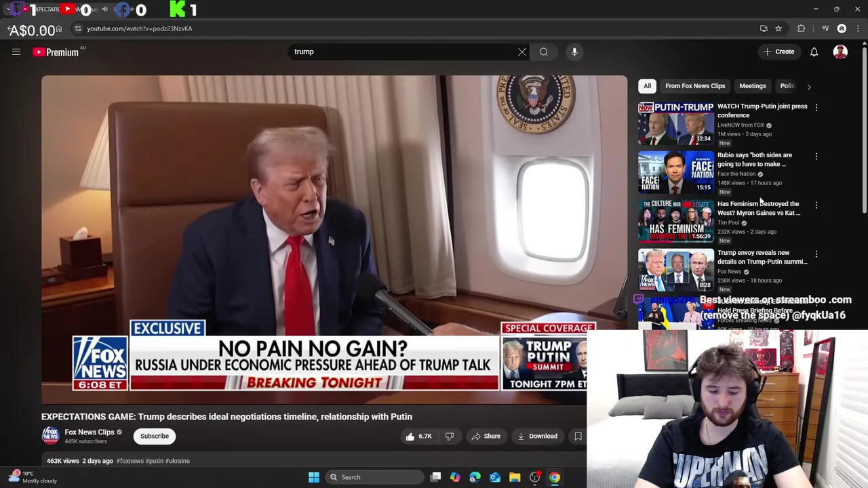Open Trump envoy video thumbnail
This screenshot has width=868, height=488.
tap(675, 270)
